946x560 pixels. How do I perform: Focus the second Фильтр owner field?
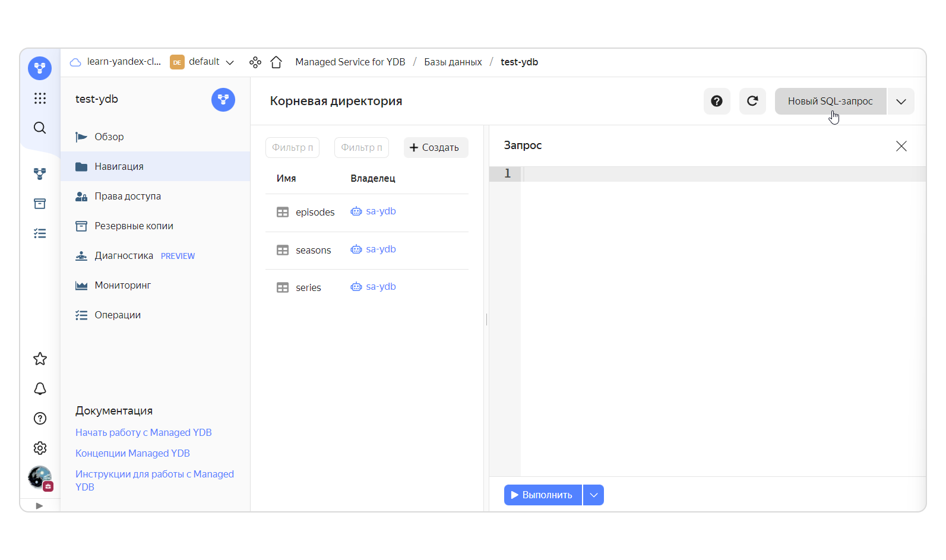362,147
